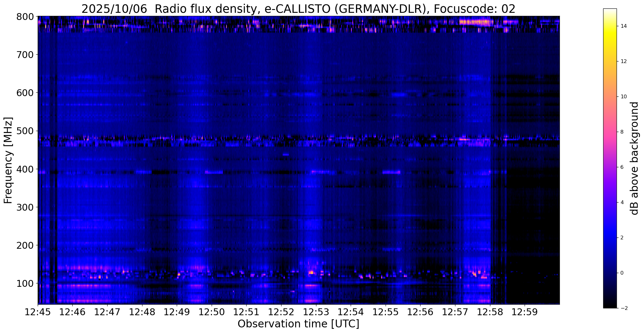644x333 pixels.
Task: Click the "dB above background" colorbar label
Action: [x=634, y=158]
